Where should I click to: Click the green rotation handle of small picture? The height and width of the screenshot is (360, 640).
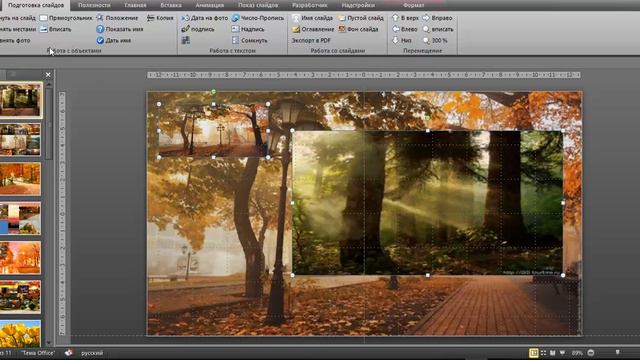point(213,92)
